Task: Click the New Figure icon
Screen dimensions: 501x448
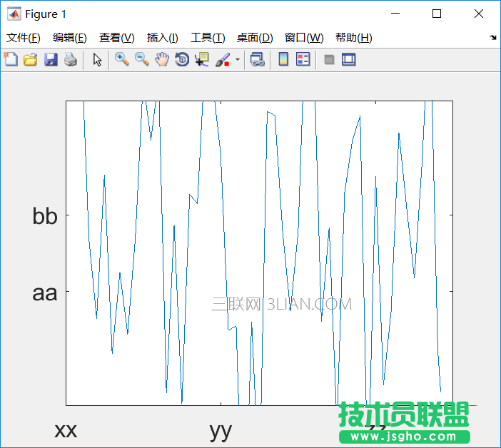Action: click(11, 59)
